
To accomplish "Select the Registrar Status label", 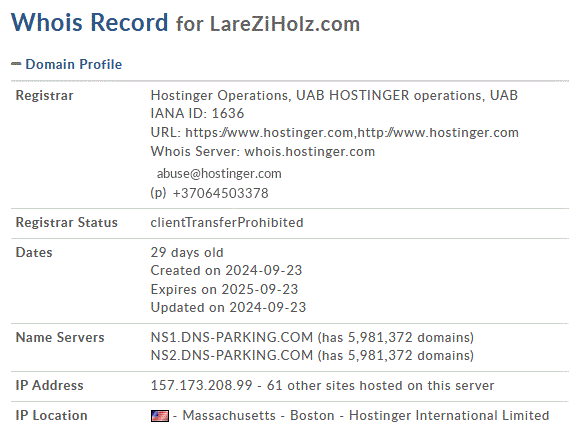I will [67, 222].
